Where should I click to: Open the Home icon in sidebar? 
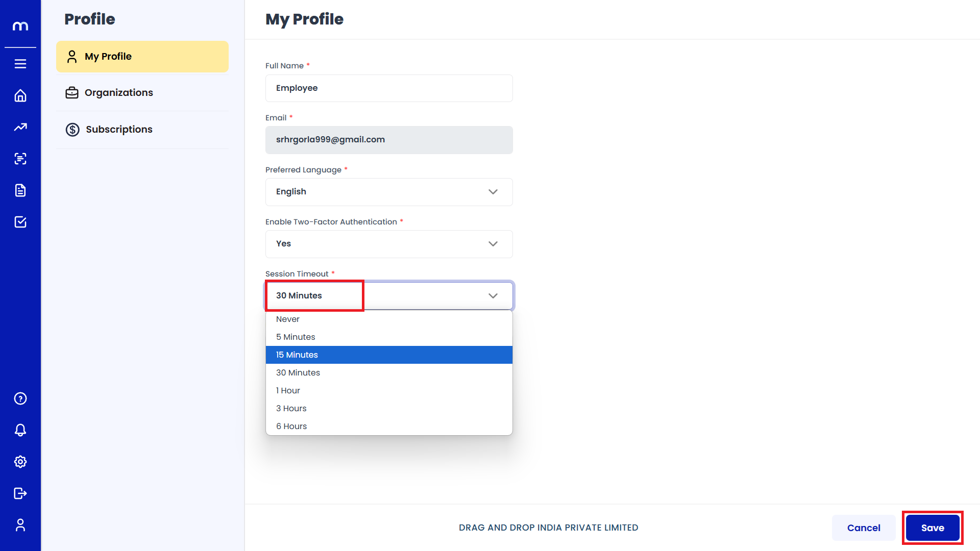coord(20,96)
